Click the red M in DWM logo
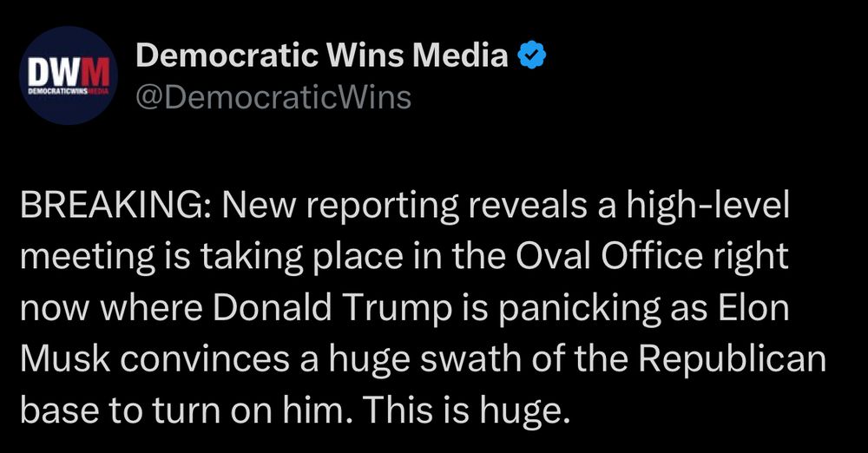Image resolution: width=868 pixels, height=453 pixels. point(98,74)
